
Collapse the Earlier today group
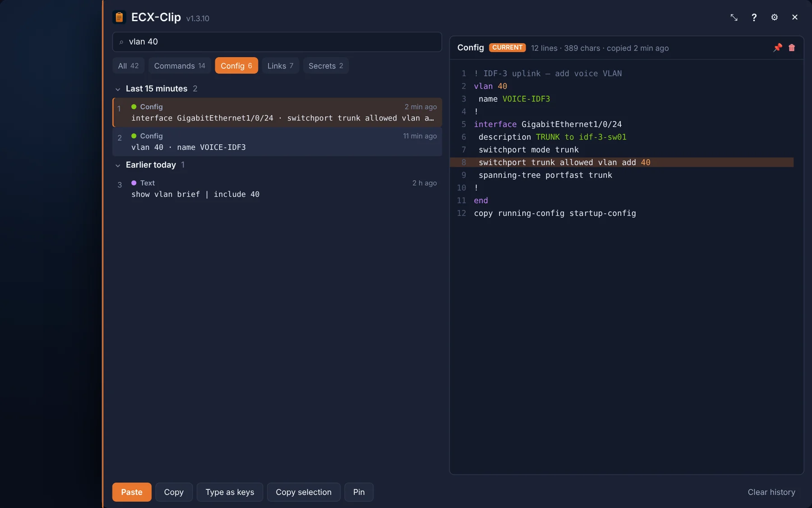[118, 165]
